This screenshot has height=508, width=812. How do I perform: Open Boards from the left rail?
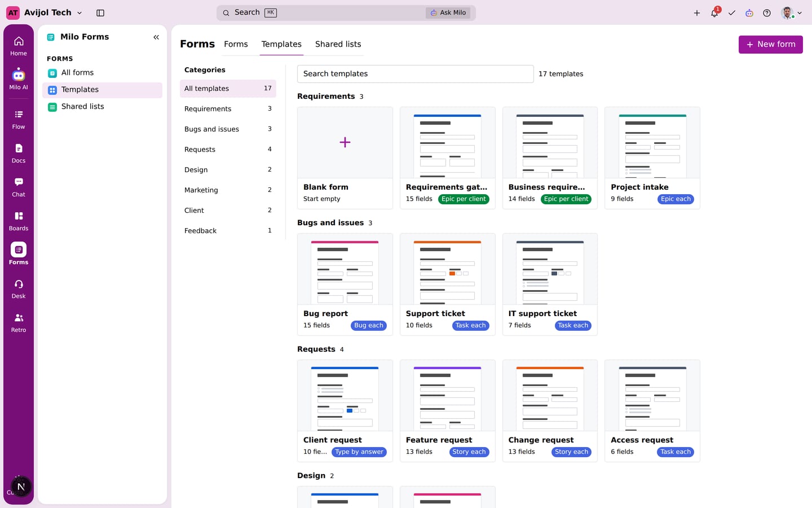[19, 221]
